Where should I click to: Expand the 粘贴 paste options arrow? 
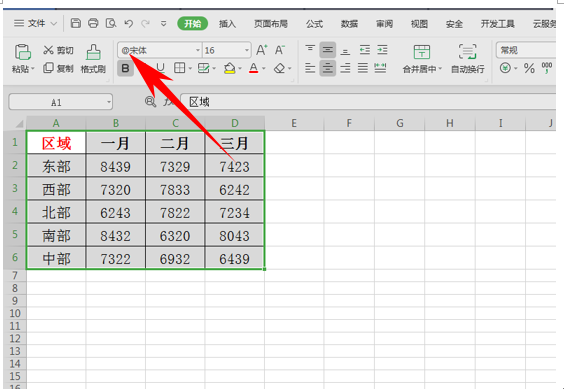click(33, 69)
